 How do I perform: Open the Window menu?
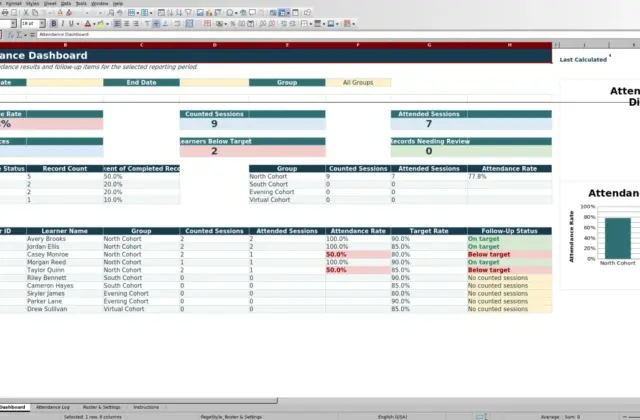click(x=100, y=3)
